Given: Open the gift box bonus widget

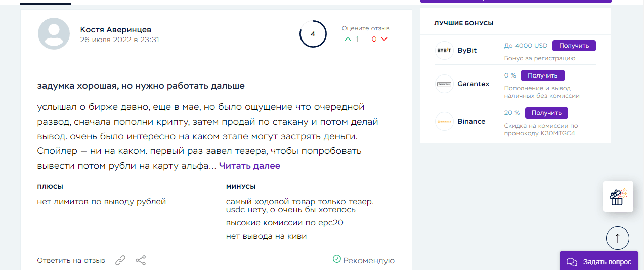Looking at the screenshot, I should click(618, 197).
